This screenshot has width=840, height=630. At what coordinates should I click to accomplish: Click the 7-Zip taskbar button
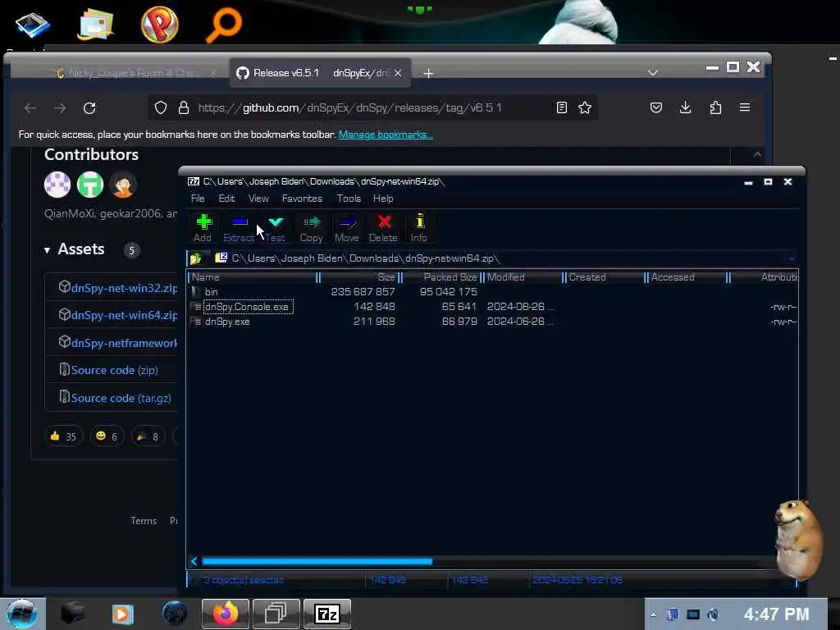tap(327, 614)
